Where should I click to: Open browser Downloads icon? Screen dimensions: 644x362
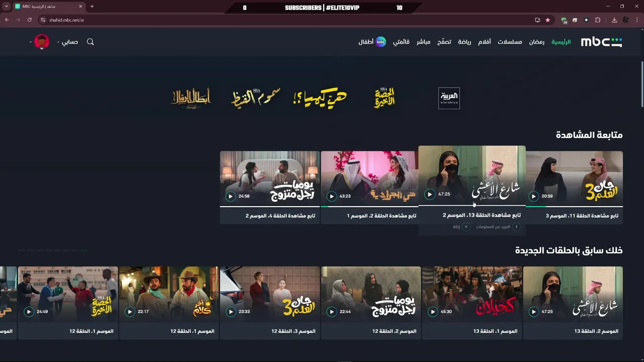click(614, 20)
